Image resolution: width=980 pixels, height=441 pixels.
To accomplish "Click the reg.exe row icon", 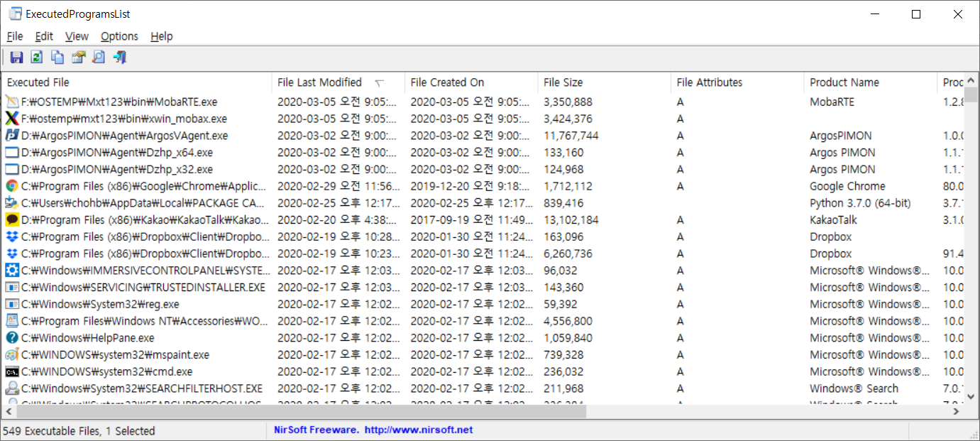I will click(x=12, y=304).
